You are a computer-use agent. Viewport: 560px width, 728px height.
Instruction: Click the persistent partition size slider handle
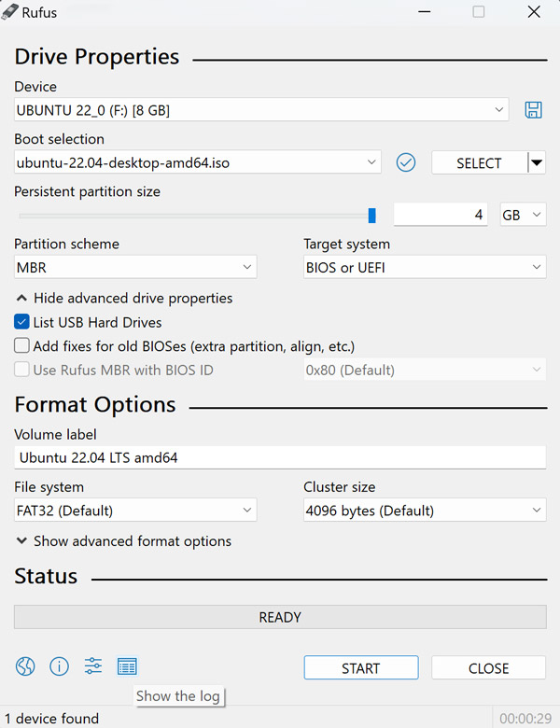(372, 216)
